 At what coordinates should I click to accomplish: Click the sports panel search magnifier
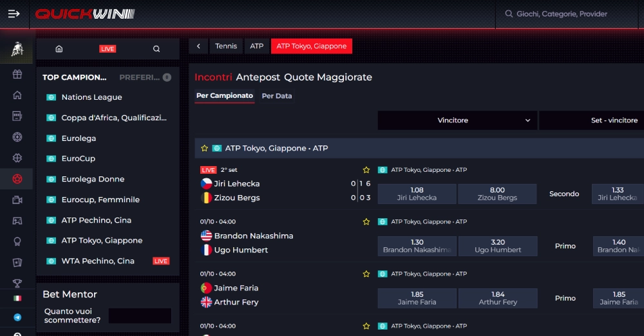[x=156, y=49]
